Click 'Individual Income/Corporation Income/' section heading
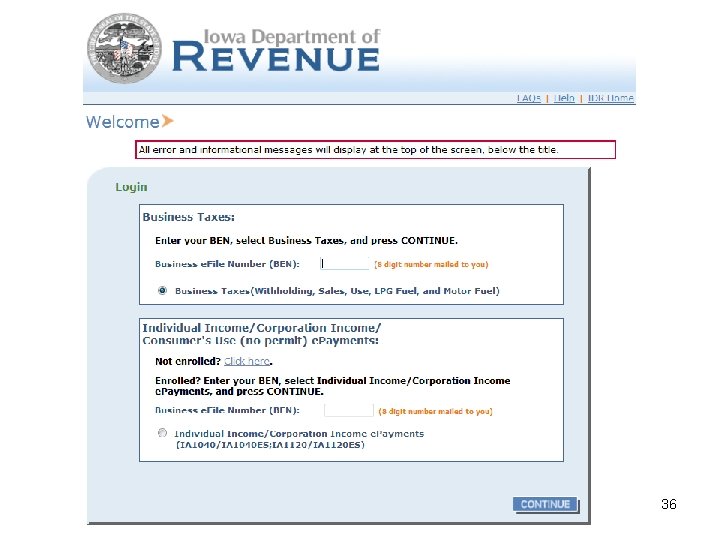 coord(262,328)
